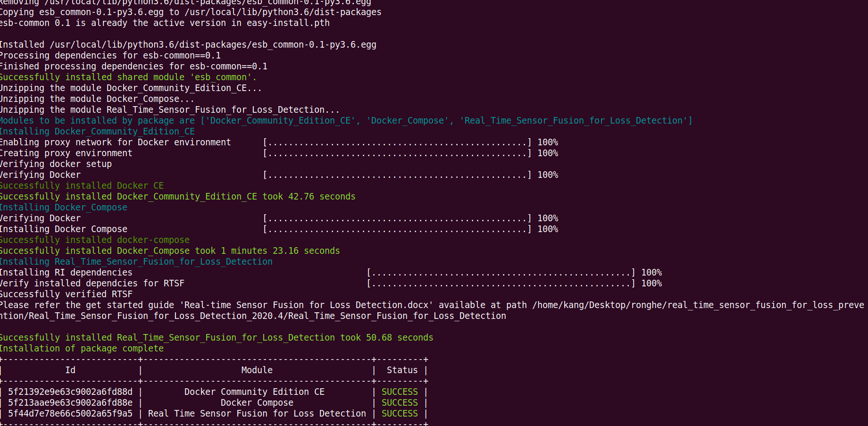
Task: Click the "Installing Real_Time_Sensor_Fusion_for_Loss_Detection" heading
Action: (x=136, y=262)
